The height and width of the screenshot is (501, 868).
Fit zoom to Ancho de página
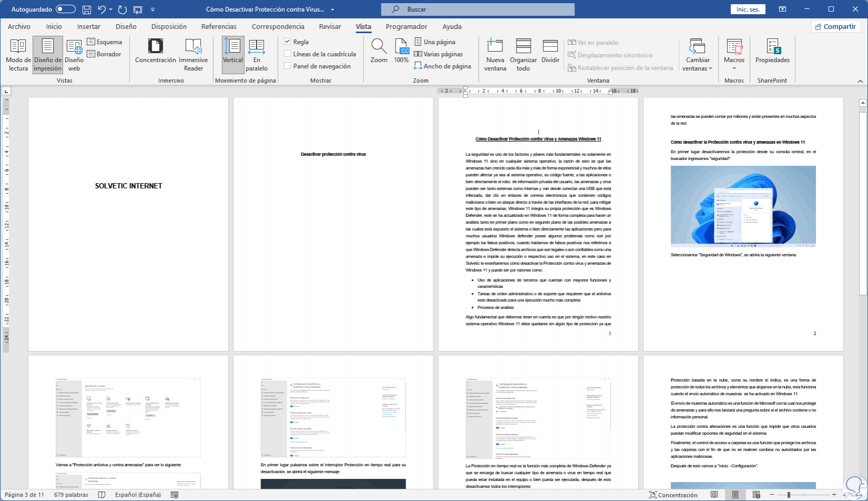tap(442, 66)
